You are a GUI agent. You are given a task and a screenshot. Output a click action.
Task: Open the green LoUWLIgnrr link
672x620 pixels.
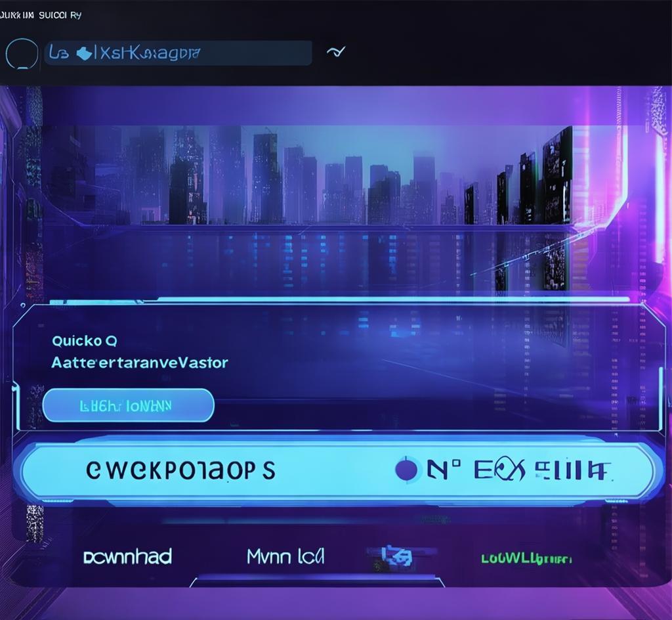tap(526, 559)
